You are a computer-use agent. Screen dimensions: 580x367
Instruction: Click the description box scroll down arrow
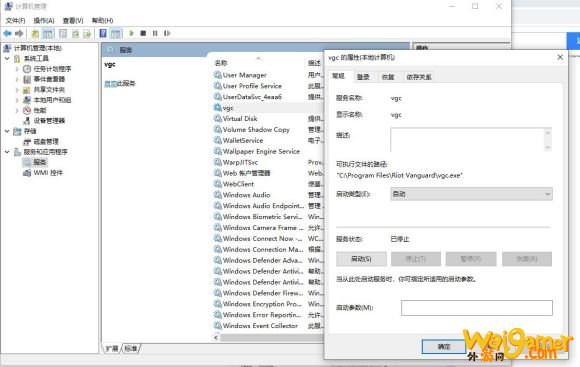point(548,148)
